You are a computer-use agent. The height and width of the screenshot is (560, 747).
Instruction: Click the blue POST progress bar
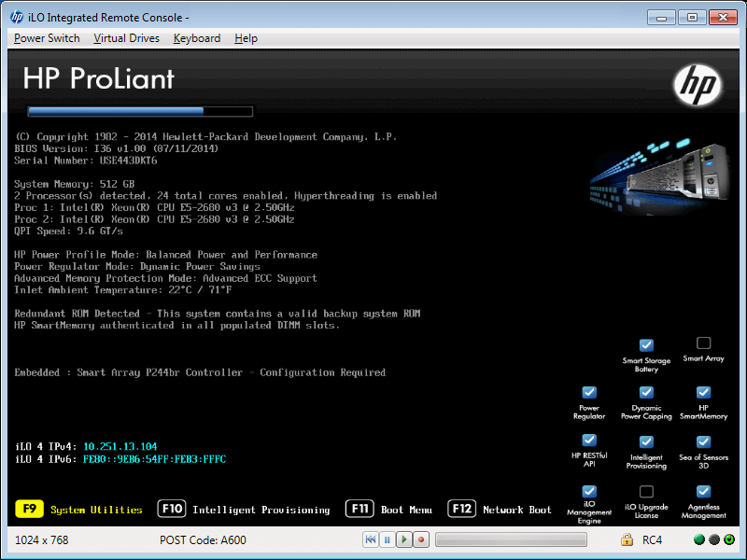140,111
